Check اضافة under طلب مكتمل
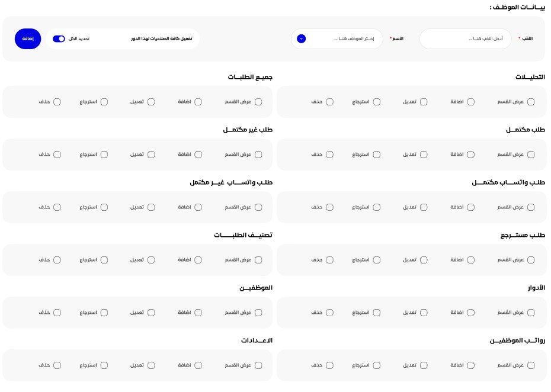 (x=471, y=155)
